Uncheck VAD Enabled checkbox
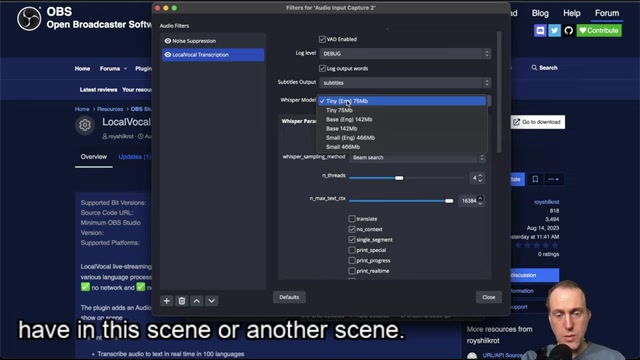The image size is (640, 360). click(x=322, y=39)
